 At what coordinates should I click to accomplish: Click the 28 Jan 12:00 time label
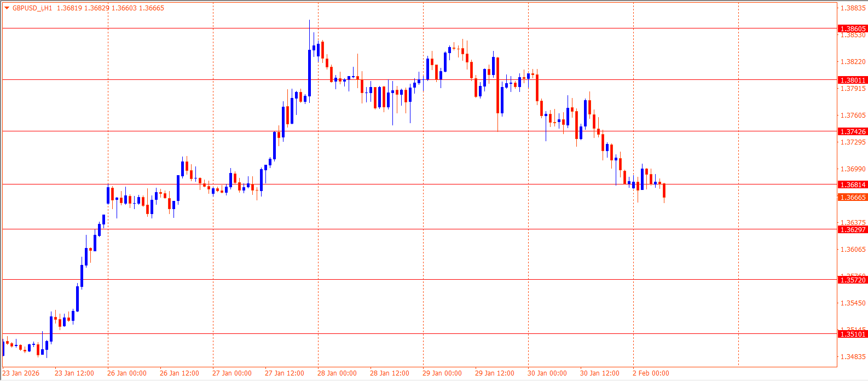(x=390, y=373)
